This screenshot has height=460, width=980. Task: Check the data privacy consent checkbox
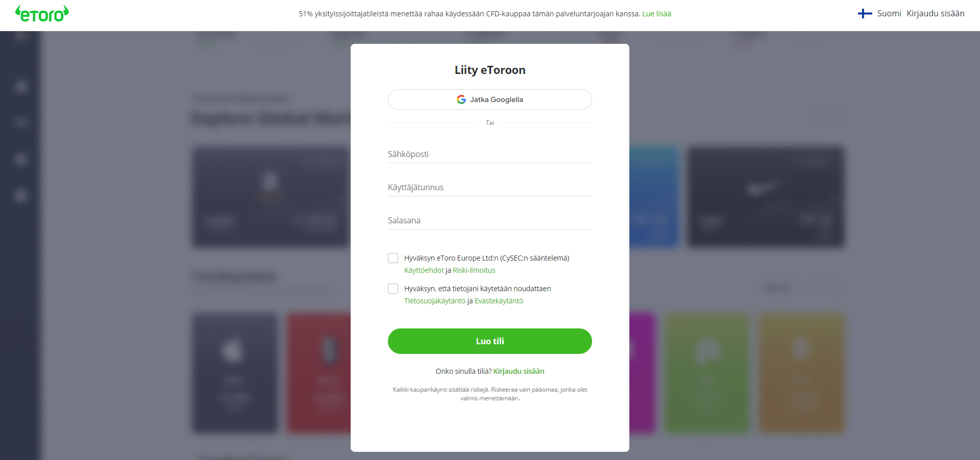tap(393, 289)
